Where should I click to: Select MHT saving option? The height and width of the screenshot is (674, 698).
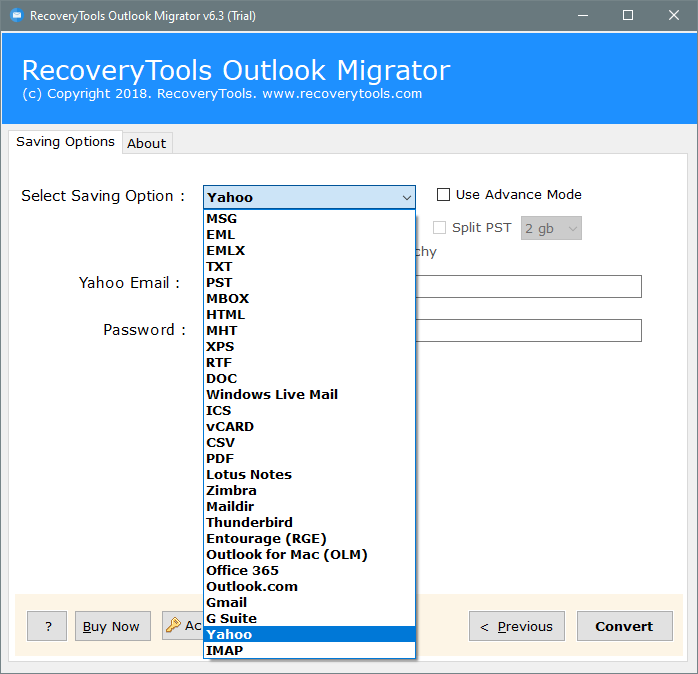click(309, 331)
